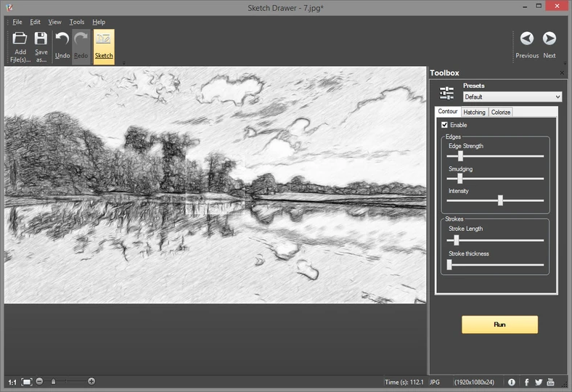This screenshot has width=572, height=392.
Task: Click the Add File(s) folder icon
Action: point(20,40)
